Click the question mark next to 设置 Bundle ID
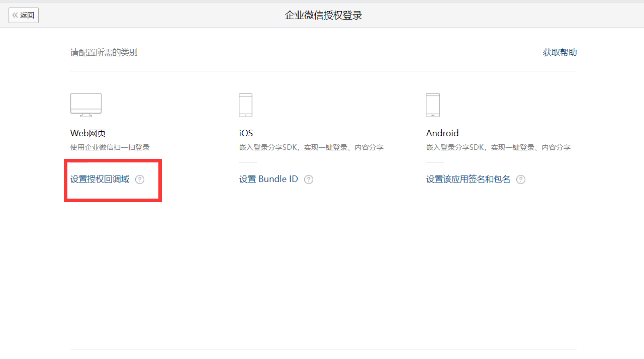Screen dimensions: 644x359 tap(309, 179)
